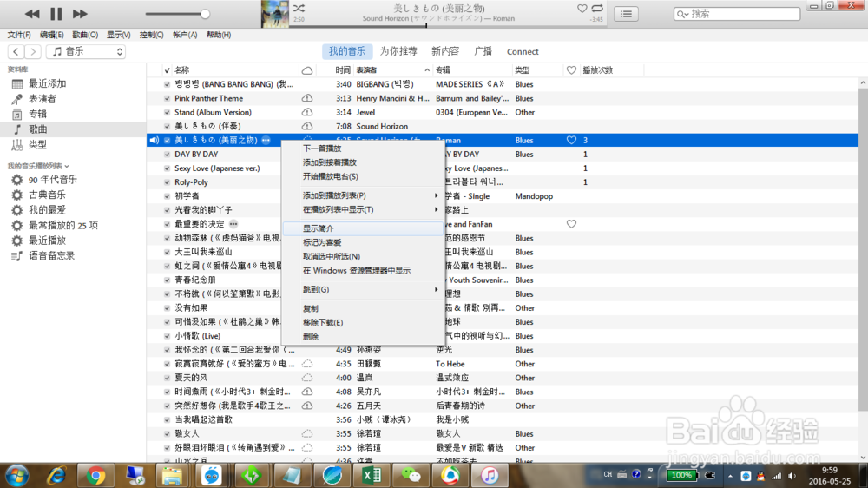Uncheck the 歌女人 checkbox
The height and width of the screenshot is (488, 868).
point(168,433)
